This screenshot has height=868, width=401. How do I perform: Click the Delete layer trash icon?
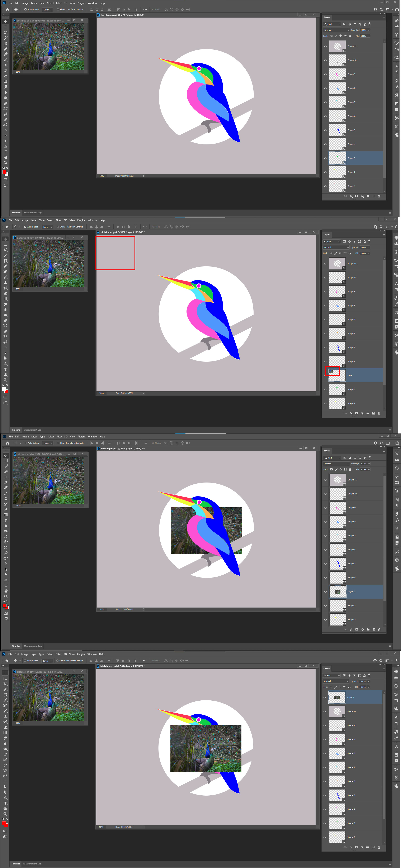pyautogui.click(x=379, y=196)
